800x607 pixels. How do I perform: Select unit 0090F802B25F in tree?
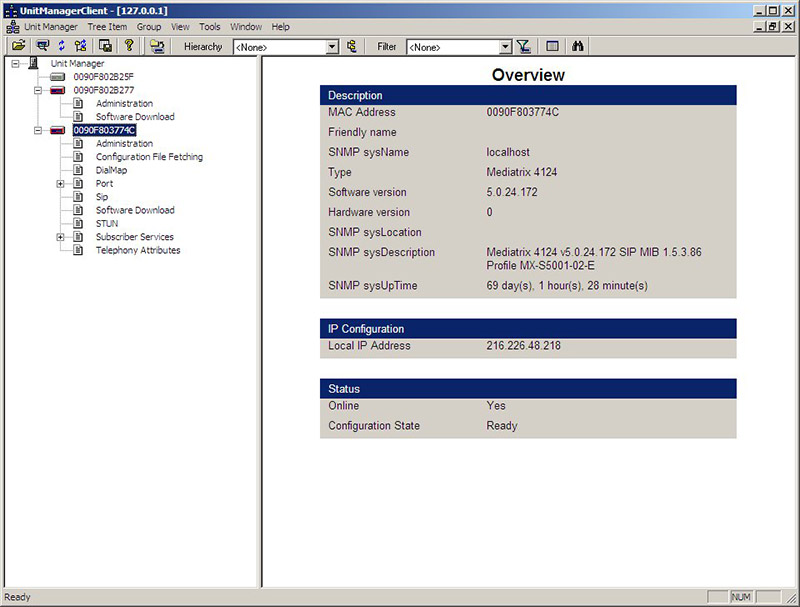[x=104, y=77]
